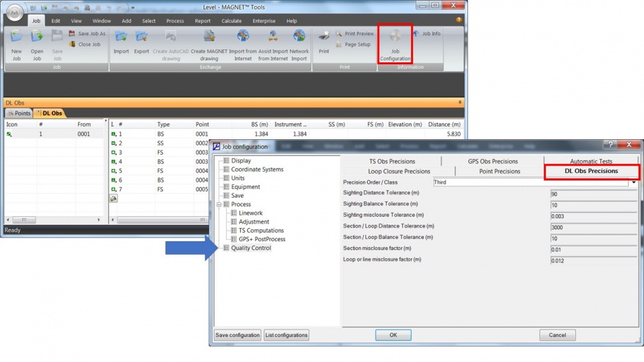Click Section / Loop Distance Tolerance field
The height and width of the screenshot is (362, 644).
coord(594,227)
